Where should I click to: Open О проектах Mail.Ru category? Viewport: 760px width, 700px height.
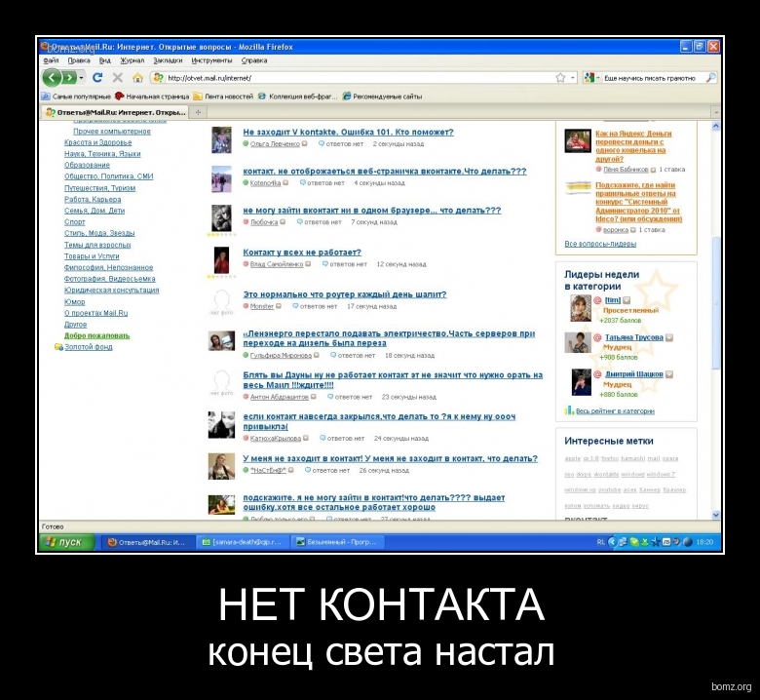click(x=95, y=313)
